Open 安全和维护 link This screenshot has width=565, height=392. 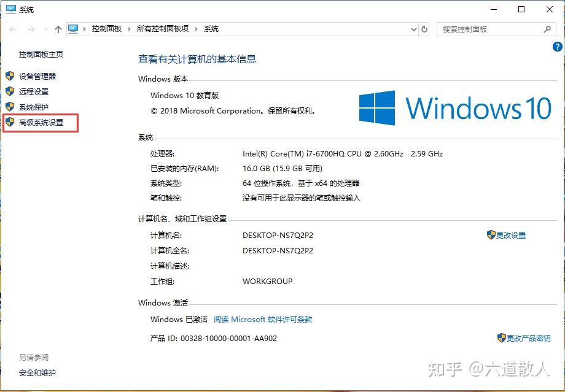tap(37, 373)
